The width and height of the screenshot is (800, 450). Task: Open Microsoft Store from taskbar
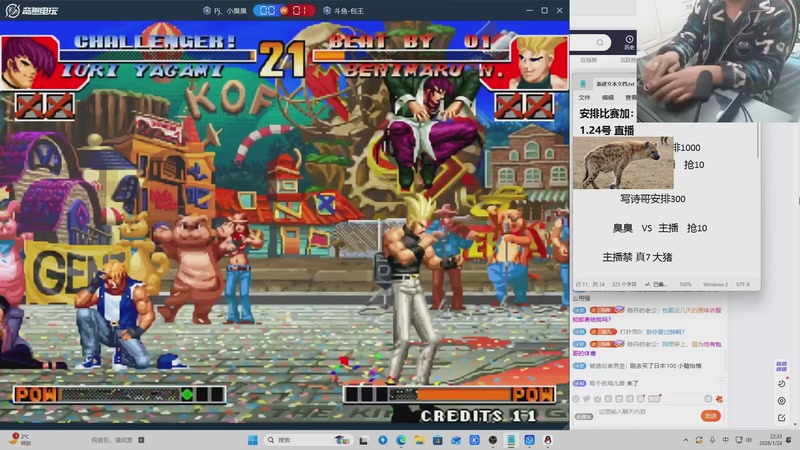438,440
